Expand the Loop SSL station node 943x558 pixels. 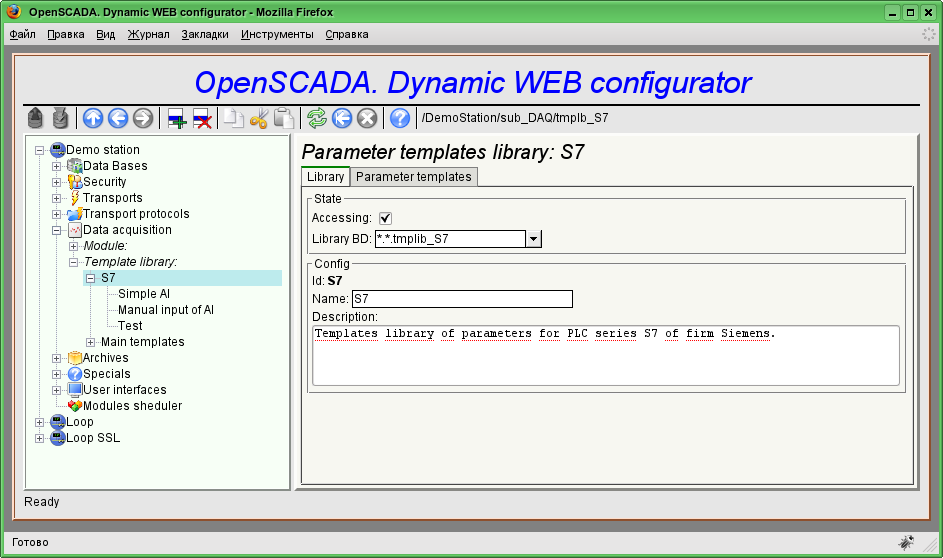[40, 438]
